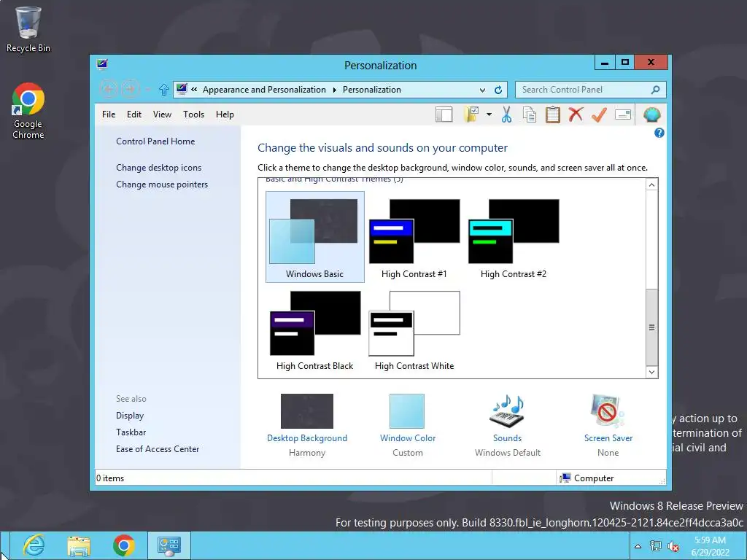Select the High Contrast Black theme
747x560 pixels.
tap(315, 330)
